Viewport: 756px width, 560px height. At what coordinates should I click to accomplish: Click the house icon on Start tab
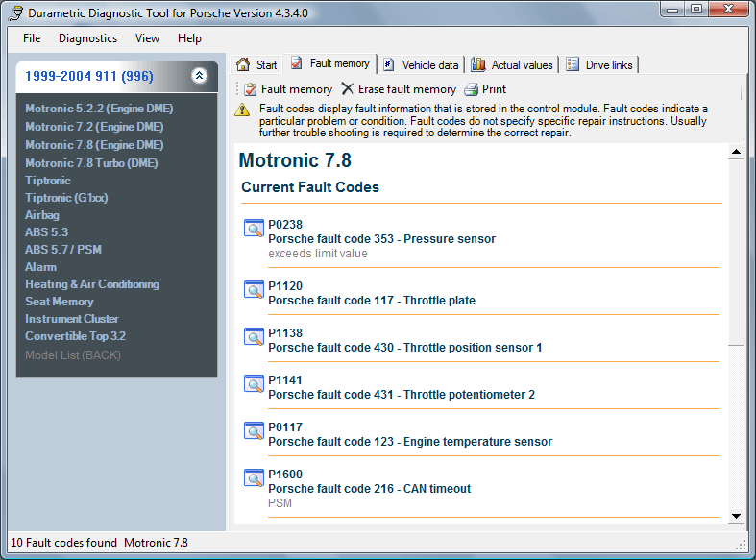[243, 64]
